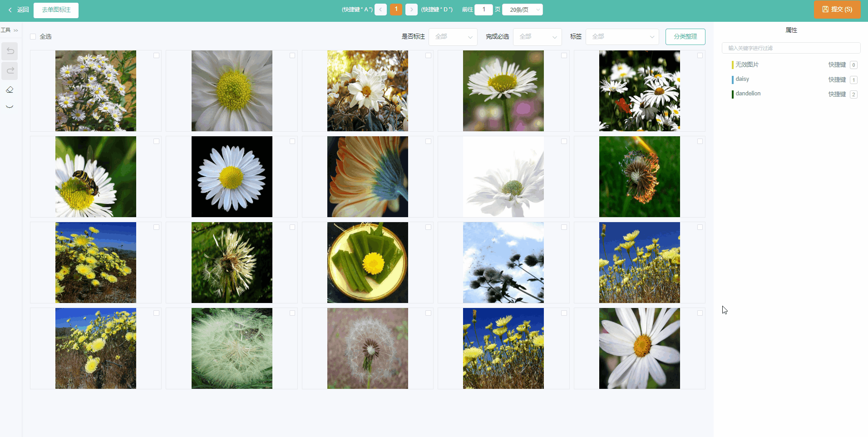This screenshot has width=868, height=437.
Task: Click the blue color bar beside daisy
Action: [733, 79]
